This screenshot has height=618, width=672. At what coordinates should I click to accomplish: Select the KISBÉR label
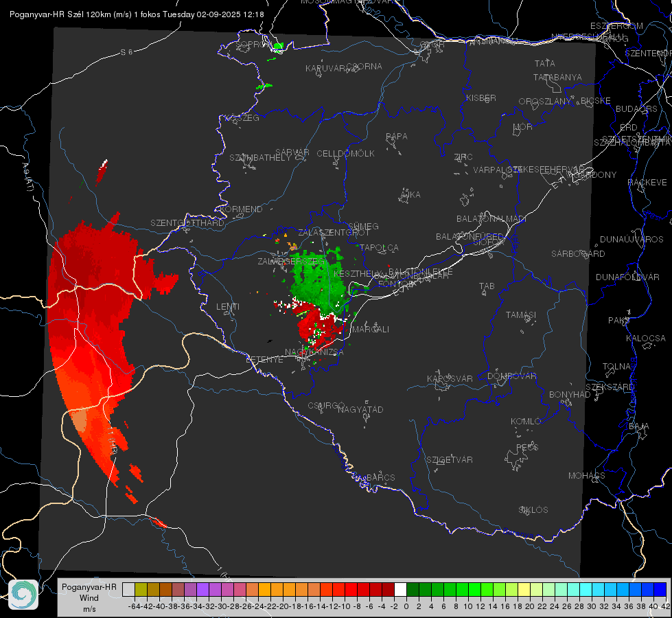click(x=481, y=98)
